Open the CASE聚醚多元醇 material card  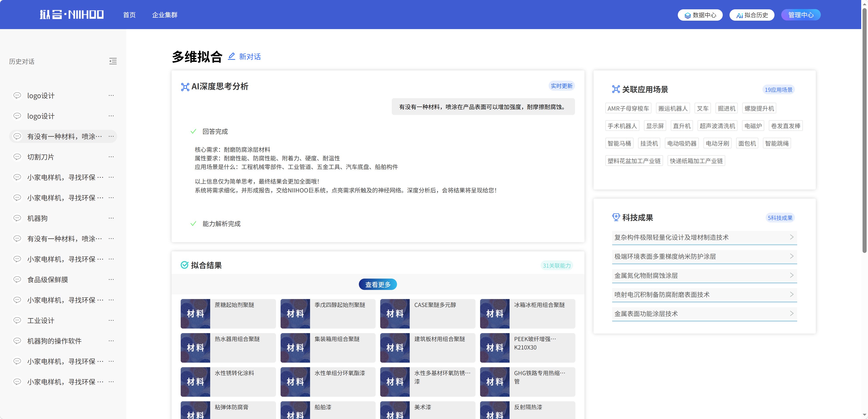pos(428,313)
